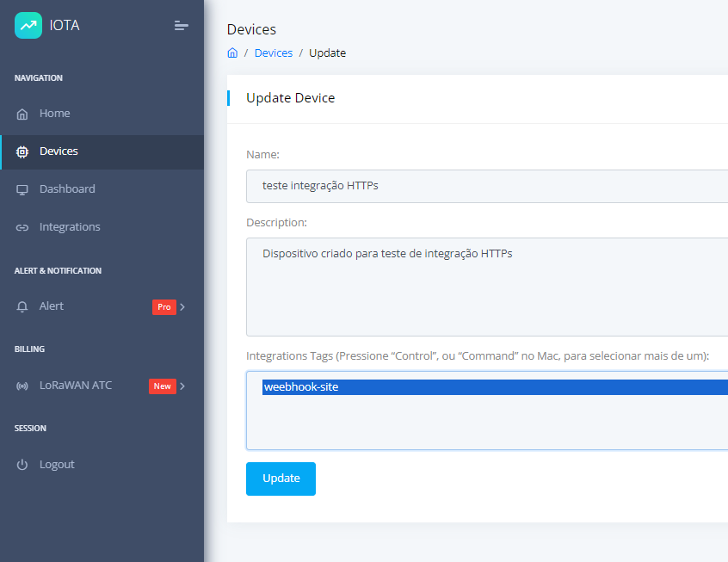
Task: Click the IOTA brand name
Action: pos(65,25)
